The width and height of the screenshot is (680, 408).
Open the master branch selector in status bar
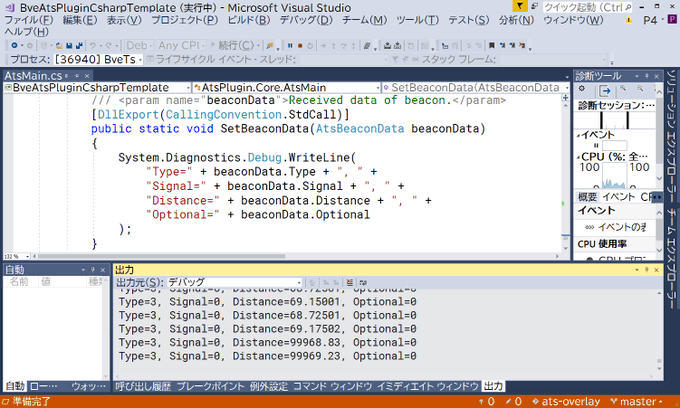tap(637, 401)
